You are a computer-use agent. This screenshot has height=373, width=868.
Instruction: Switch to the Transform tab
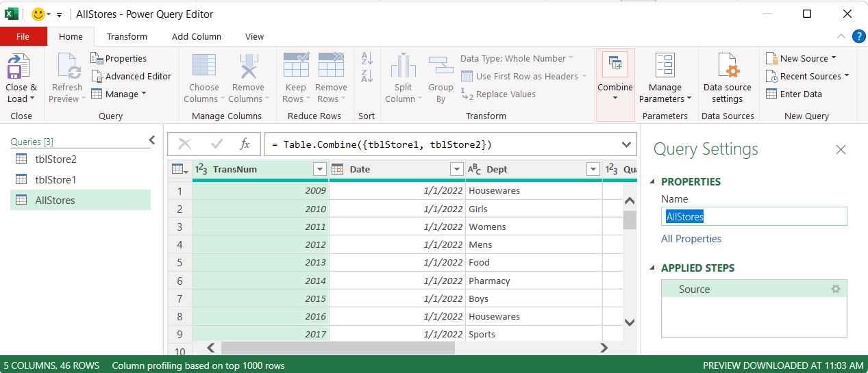pyautogui.click(x=127, y=36)
